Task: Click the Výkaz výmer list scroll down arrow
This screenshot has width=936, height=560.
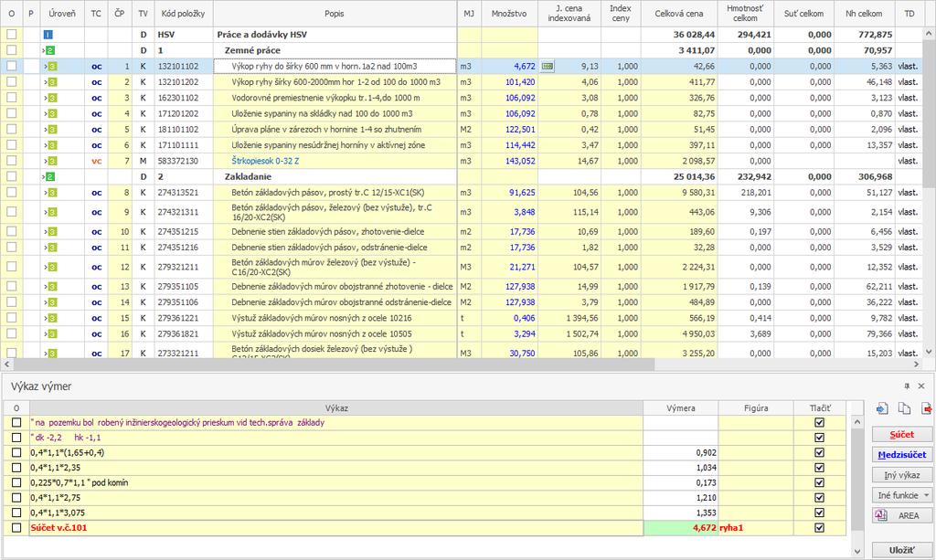Action: tap(857, 552)
